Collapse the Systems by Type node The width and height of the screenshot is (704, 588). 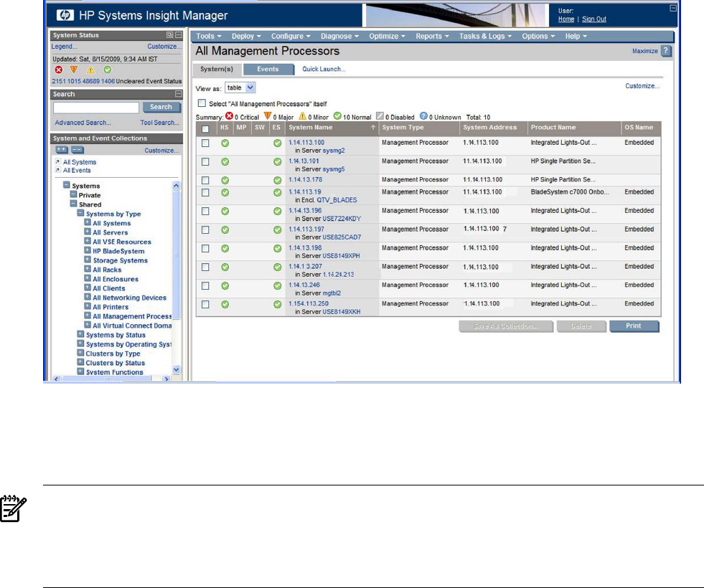pos(80,213)
